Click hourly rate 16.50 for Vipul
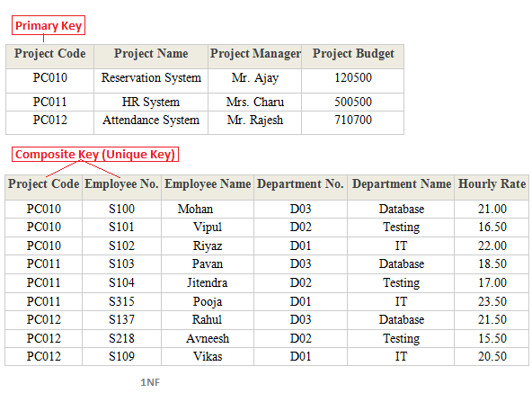Viewport: 532px width, 393px height. coord(492,227)
